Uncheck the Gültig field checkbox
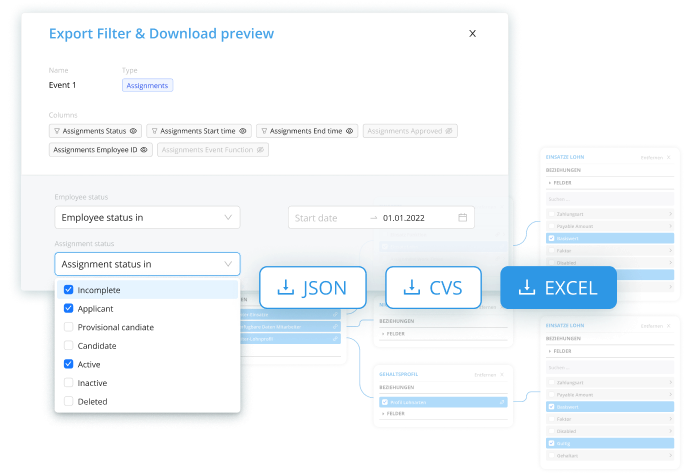700x475 pixels. [551, 444]
